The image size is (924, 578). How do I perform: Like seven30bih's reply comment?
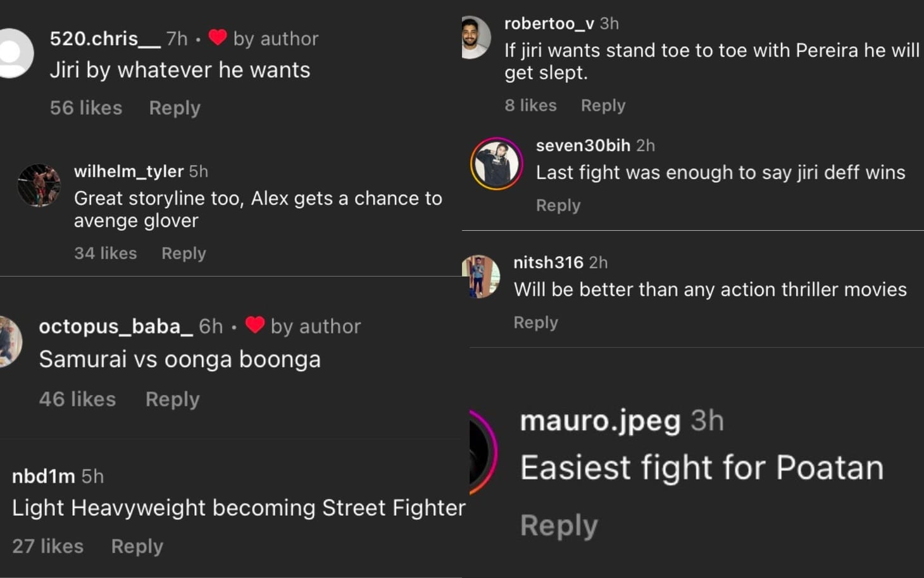point(558,204)
